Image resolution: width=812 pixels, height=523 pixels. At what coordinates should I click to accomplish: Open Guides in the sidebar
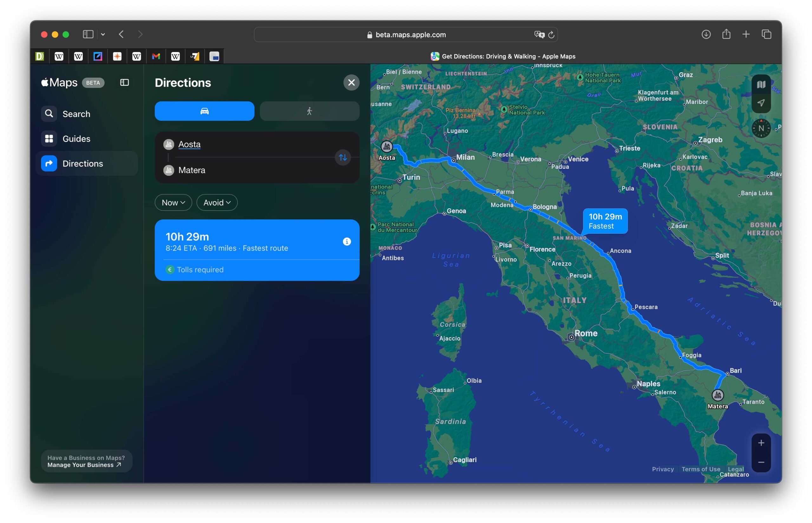point(76,139)
